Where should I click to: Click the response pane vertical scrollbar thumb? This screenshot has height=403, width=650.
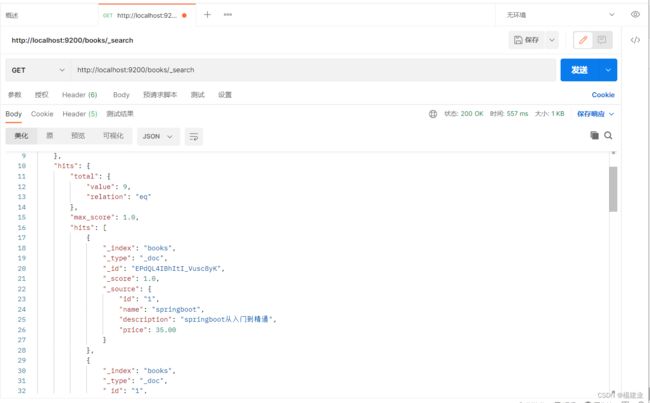click(613, 189)
